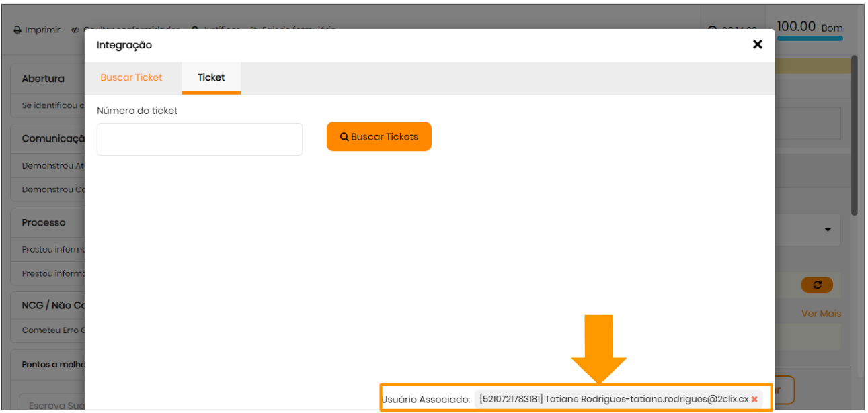Click the Abertura section header
Screen dimensions: 868x413
[x=43, y=79]
